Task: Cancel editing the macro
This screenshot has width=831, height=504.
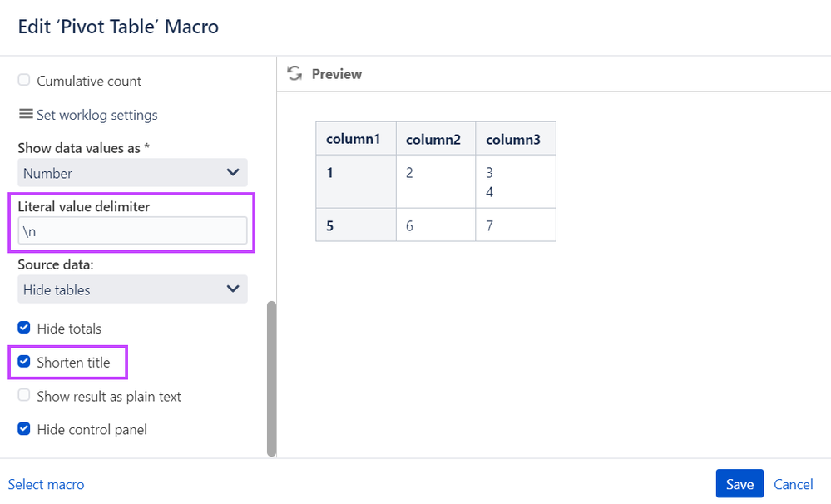Action: point(793,484)
